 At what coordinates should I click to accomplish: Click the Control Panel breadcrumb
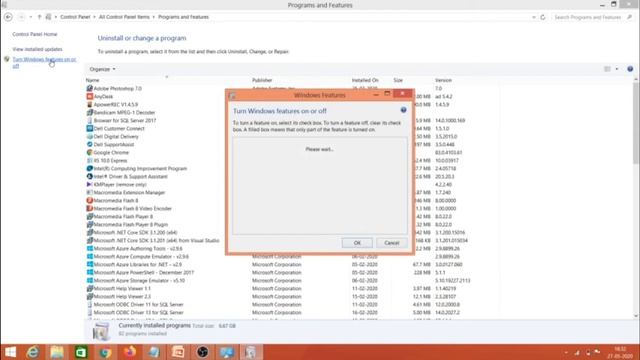[x=75, y=17]
